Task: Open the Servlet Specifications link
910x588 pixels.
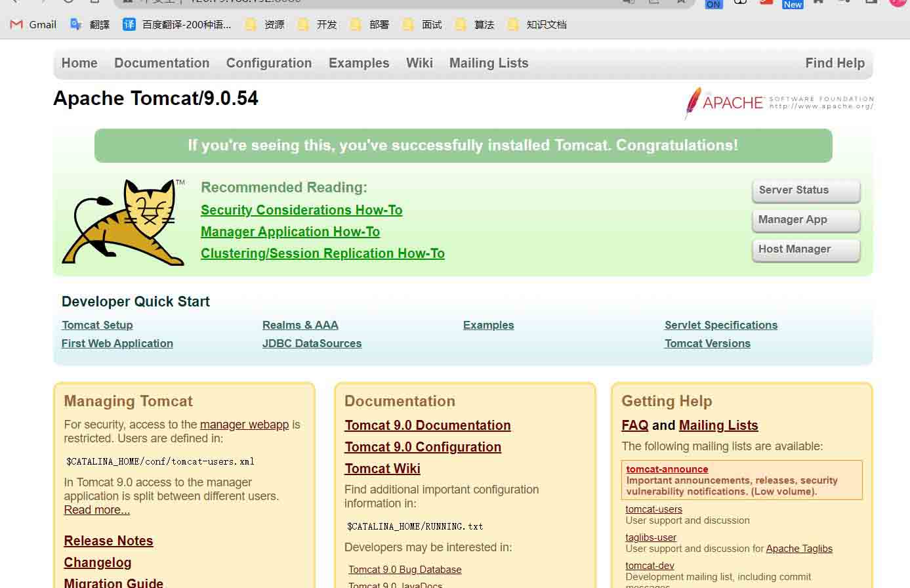Action: point(721,325)
